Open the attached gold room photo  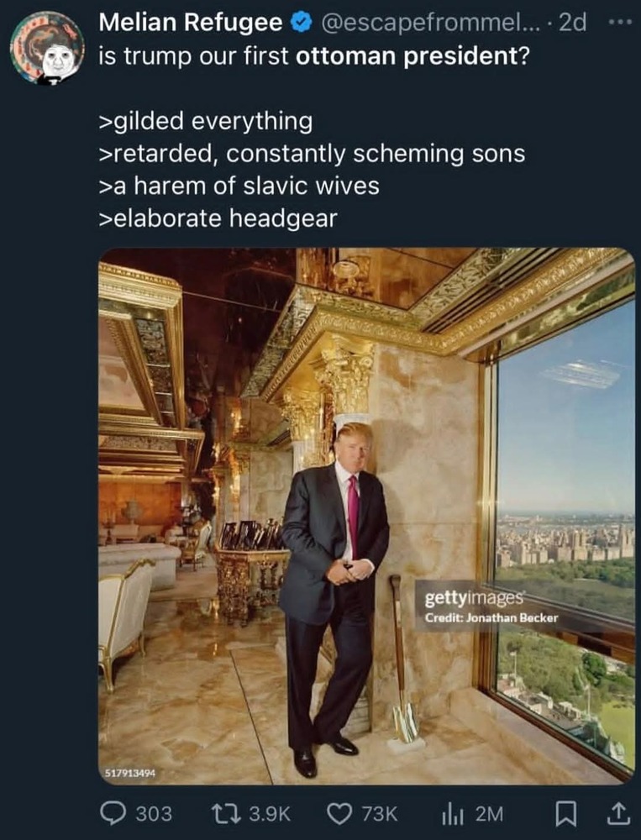(x=366, y=516)
